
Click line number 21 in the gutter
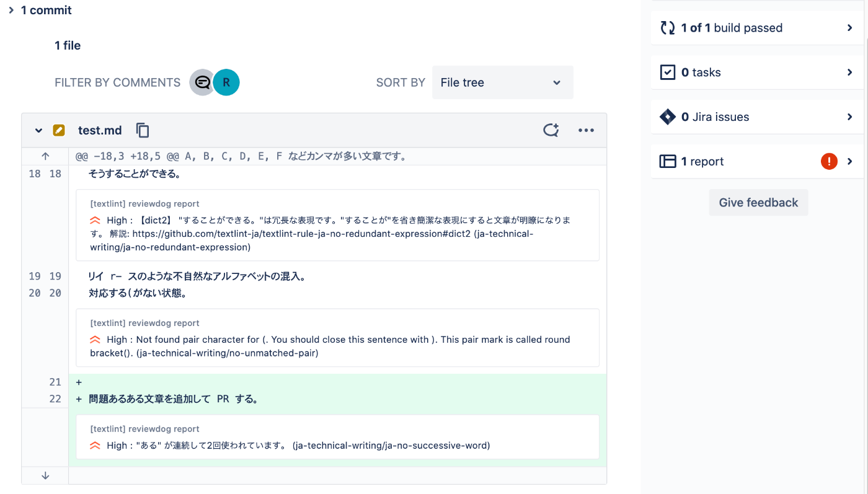coord(55,382)
